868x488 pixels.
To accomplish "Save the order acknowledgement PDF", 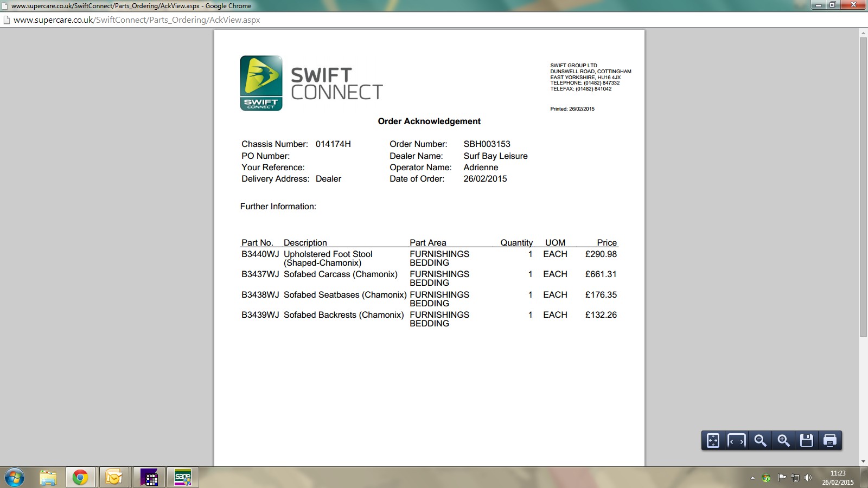I will [x=807, y=440].
